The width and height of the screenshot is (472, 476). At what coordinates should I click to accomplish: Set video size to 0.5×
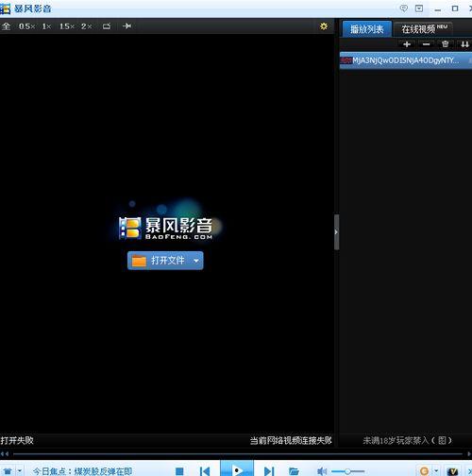27,26
